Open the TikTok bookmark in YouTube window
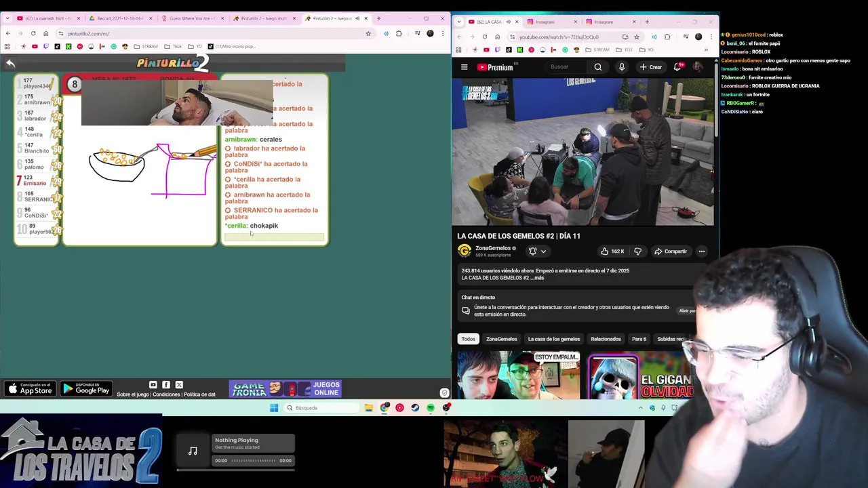The height and width of the screenshot is (488, 868). pos(509,49)
